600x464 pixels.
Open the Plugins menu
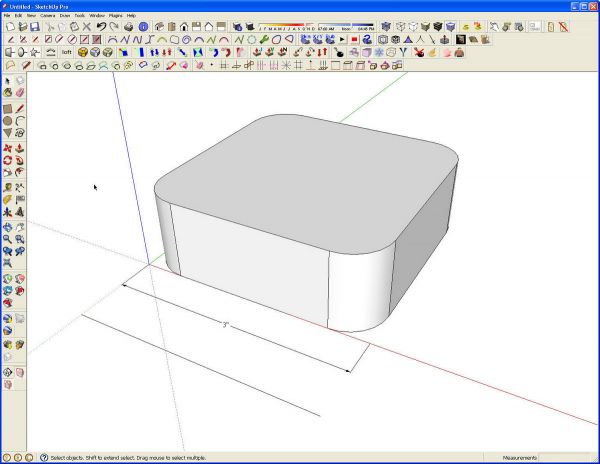116,16
